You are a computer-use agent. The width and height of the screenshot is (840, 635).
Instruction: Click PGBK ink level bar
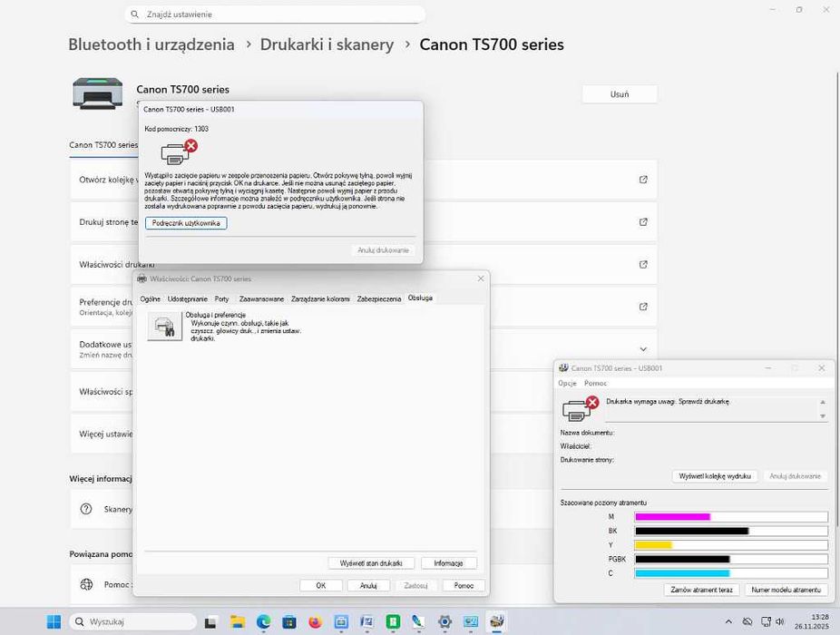click(x=731, y=559)
